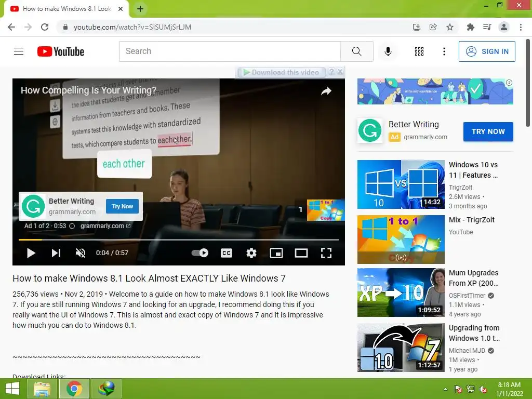Click the address bar URL
This screenshot has width=532, height=399.
click(x=132, y=27)
